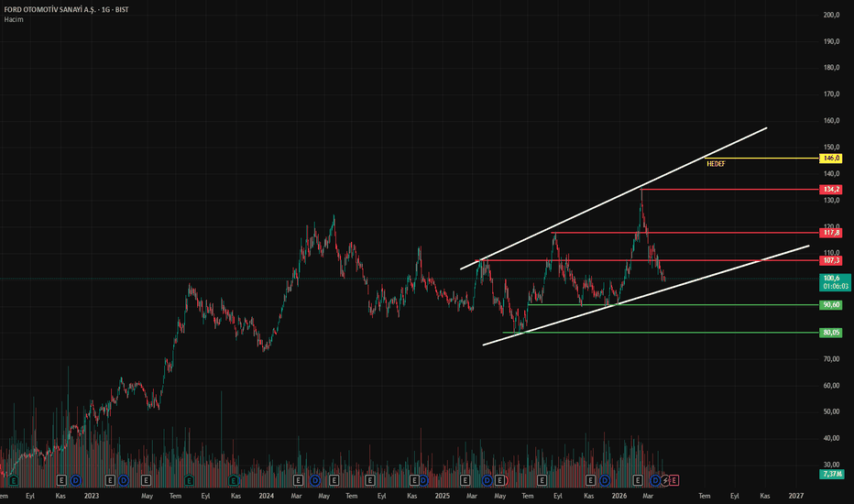Viewport: 854px width, 504px height.
Task: Open the dividend D marker between 2023 and May
Action: (124, 480)
